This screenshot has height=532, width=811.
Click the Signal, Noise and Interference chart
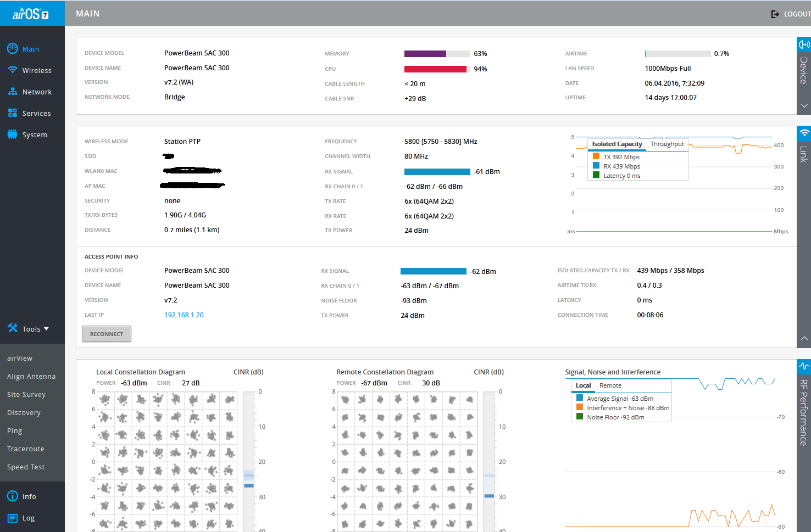(x=670, y=453)
